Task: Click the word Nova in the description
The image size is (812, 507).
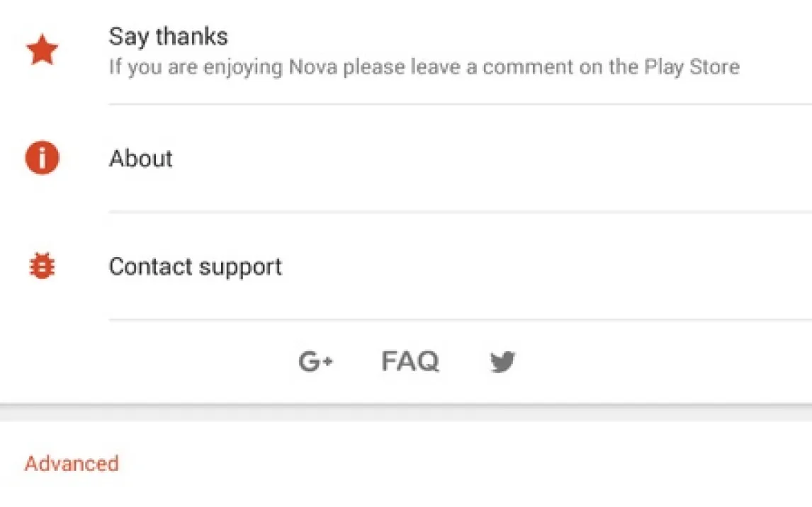Action: [x=312, y=67]
